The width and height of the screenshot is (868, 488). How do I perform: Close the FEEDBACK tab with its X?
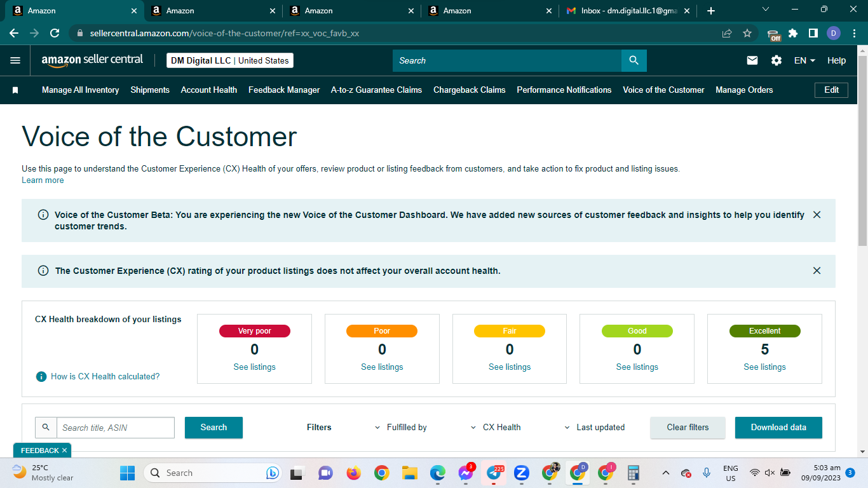point(64,451)
